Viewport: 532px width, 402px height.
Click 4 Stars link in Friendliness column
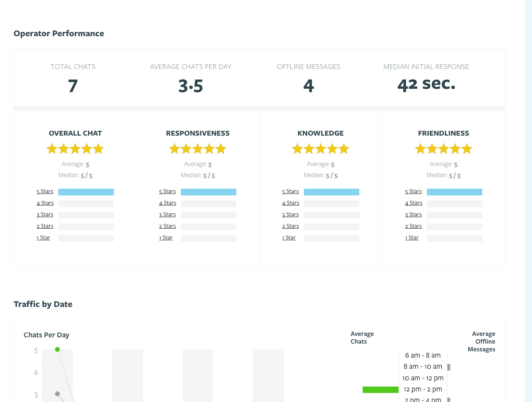413,203
